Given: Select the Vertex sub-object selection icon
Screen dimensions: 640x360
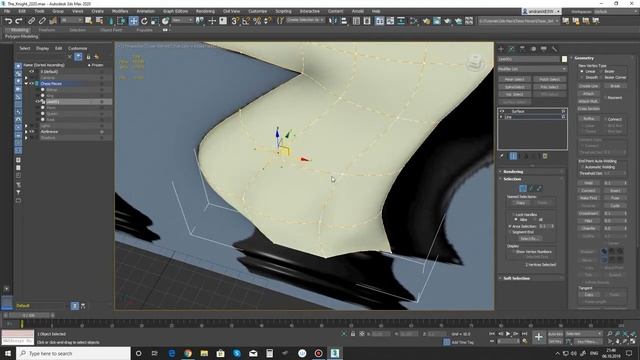Looking at the screenshot, I should point(523,188).
